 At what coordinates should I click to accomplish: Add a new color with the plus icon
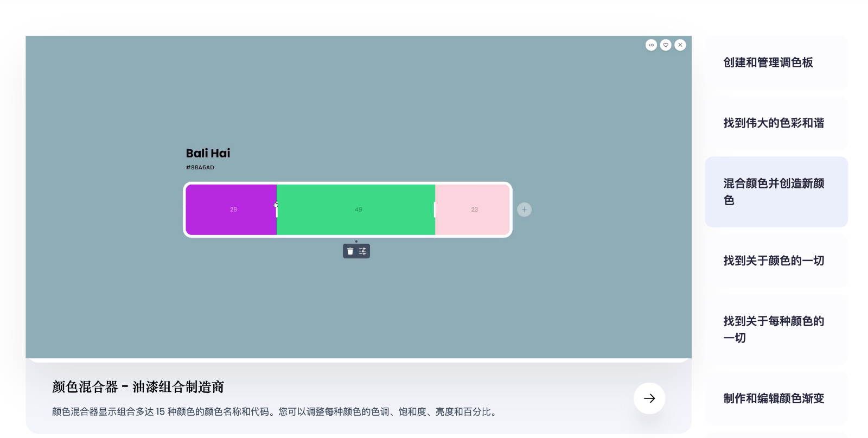coord(524,210)
